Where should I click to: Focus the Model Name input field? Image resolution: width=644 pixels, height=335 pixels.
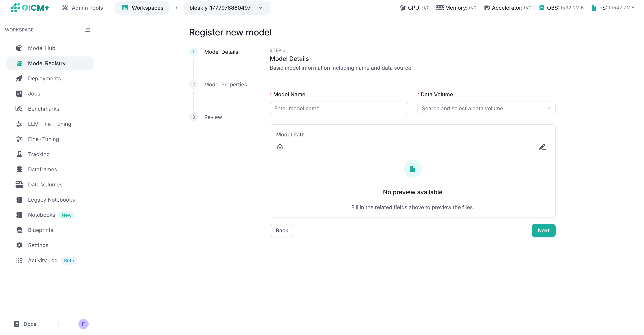(339, 108)
